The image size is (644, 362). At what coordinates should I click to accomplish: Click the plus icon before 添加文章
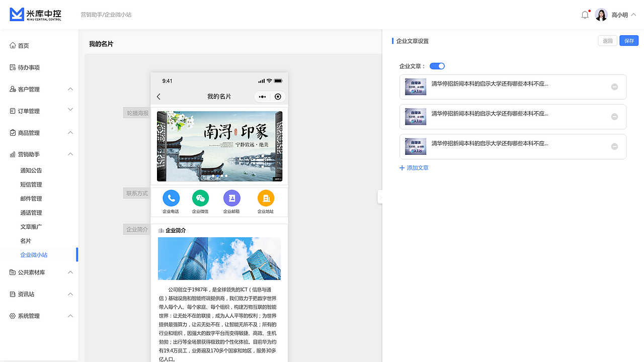pyautogui.click(x=402, y=168)
